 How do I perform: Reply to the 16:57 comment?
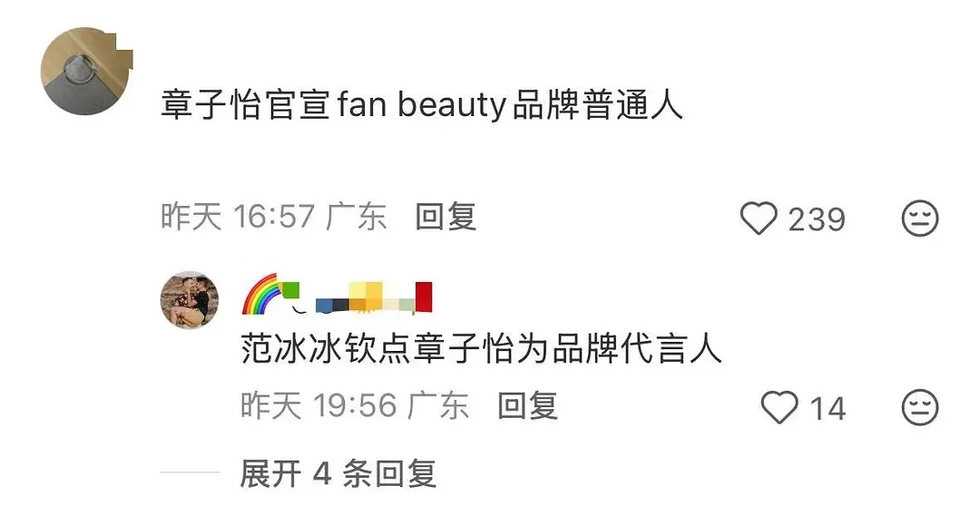click(x=446, y=218)
